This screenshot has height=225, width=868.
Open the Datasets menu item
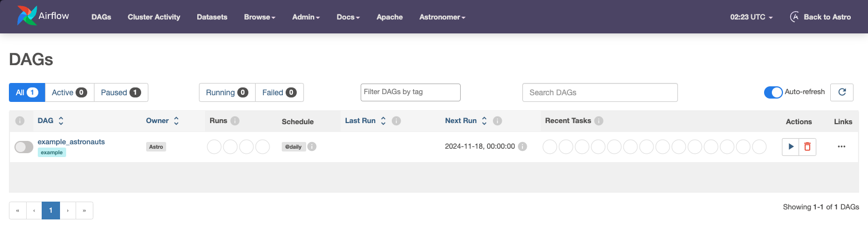(x=212, y=17)
